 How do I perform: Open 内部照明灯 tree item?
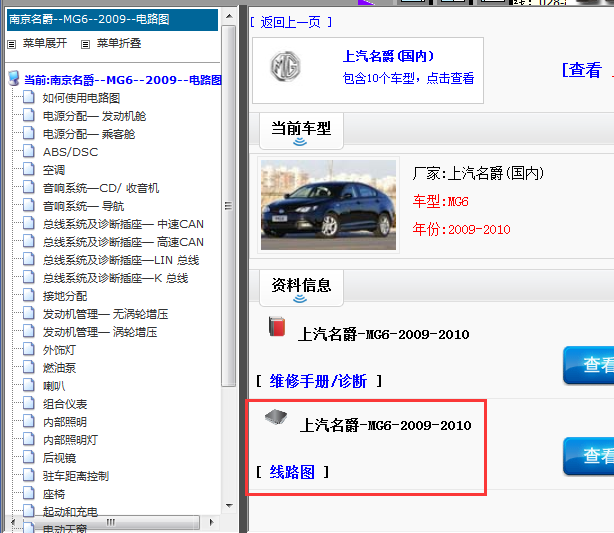[70, 440]
